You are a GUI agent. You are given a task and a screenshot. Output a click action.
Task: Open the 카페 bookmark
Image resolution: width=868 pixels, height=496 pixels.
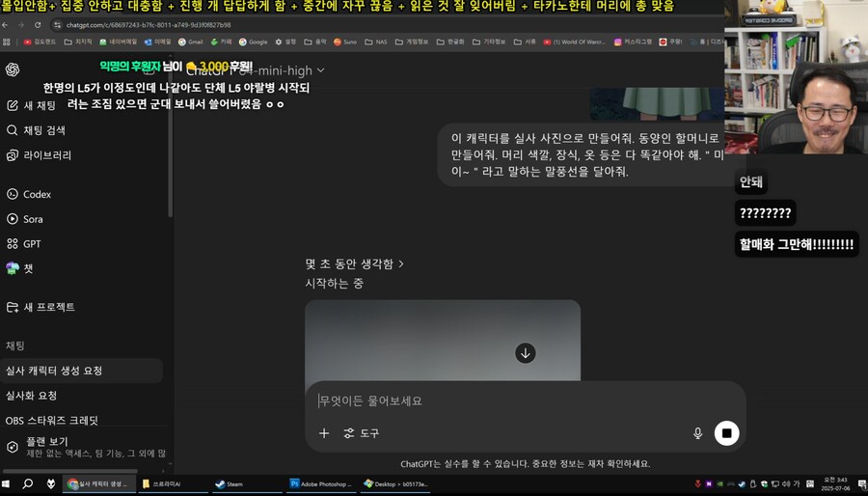coord(222,41)
